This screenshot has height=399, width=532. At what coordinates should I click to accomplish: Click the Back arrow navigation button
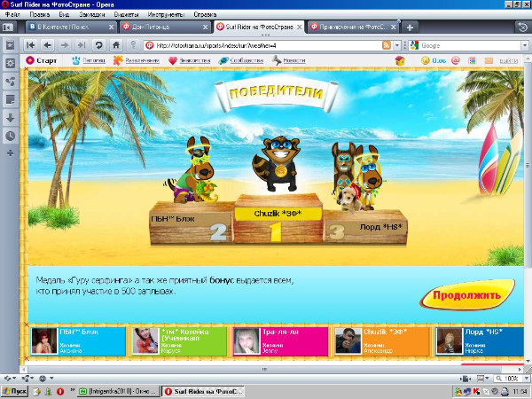pos(47,44)
